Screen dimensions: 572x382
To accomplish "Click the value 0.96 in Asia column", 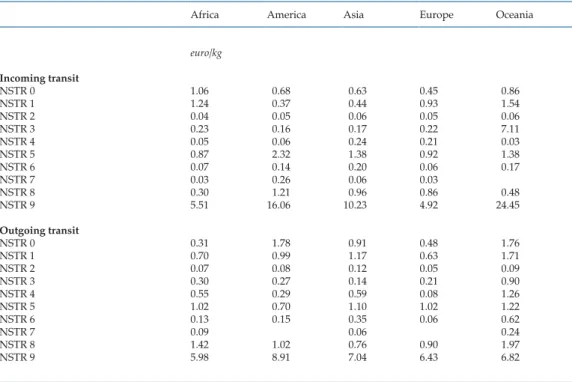I will click(358, 192).
